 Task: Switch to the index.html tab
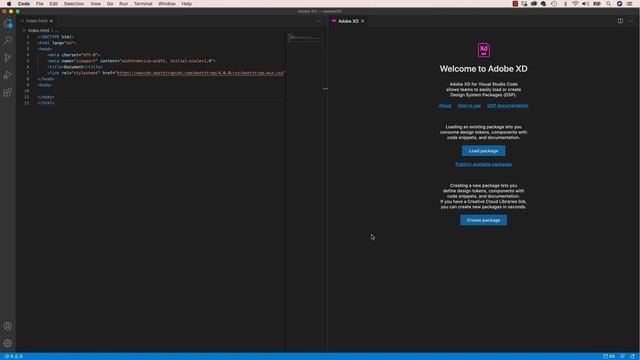pyautogui.click(x=37, y=21)
